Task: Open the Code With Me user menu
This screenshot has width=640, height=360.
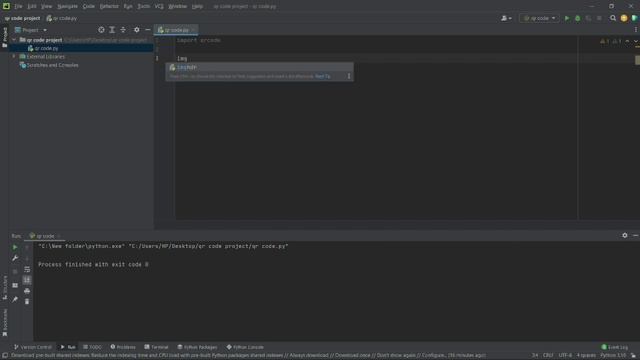Action: click(506, 18)
